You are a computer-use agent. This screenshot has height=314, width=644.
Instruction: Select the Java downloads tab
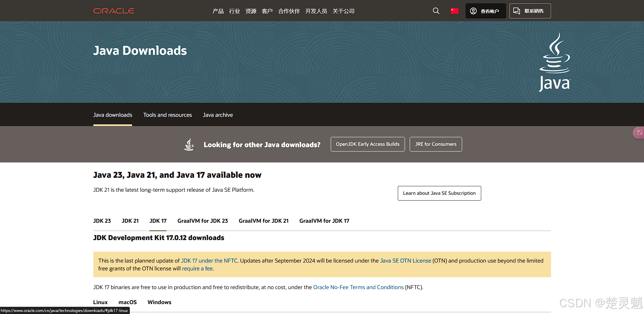tap(113, 115)
